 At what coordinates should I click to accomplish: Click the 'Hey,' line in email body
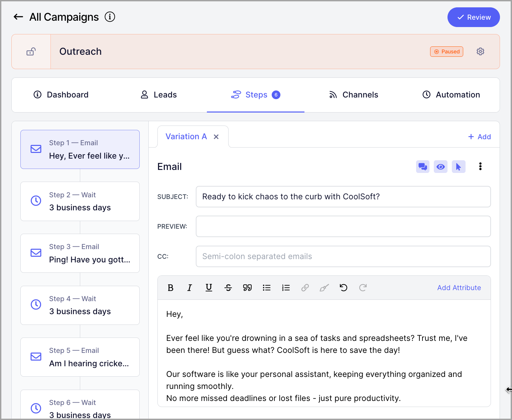click(x=174, y=314)
